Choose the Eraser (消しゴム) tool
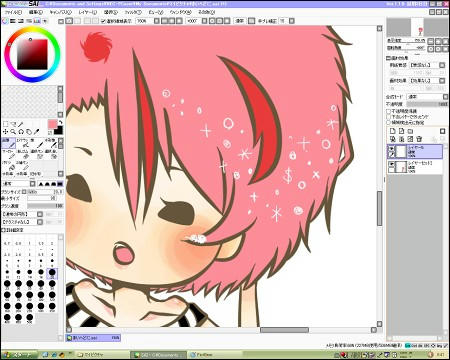450x360 pixels. [23, 154]
